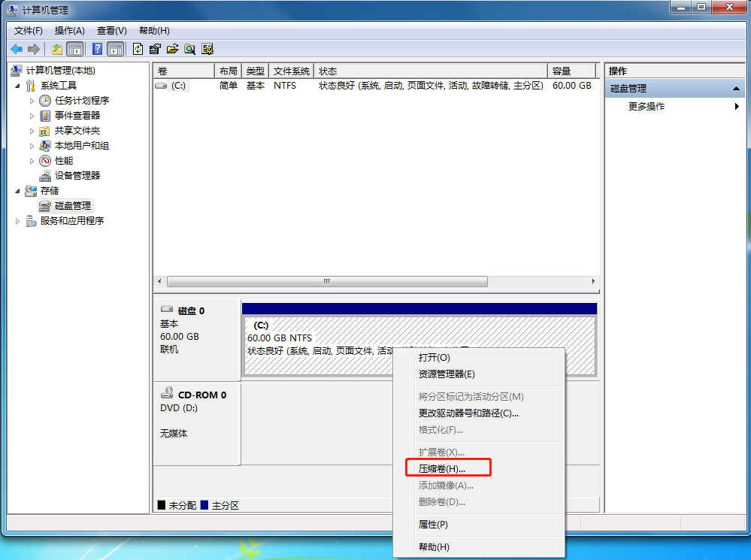Click the blue Back arrow in toolbar

[16, 50]
